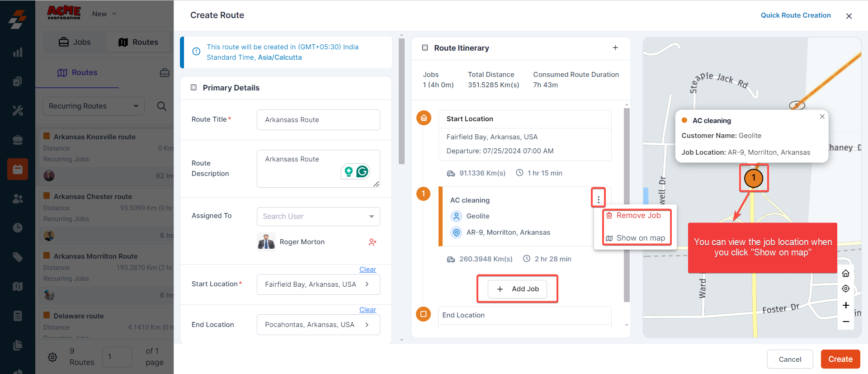Click the green Grammarly G icon
Image resolution: width=868 pixels, height=374 pixels.
[x=362, y=171]
